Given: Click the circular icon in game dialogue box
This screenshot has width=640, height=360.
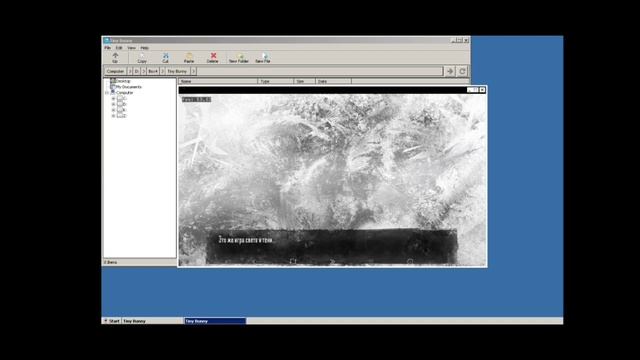Looking at the screenshot, I should (410, 262).
